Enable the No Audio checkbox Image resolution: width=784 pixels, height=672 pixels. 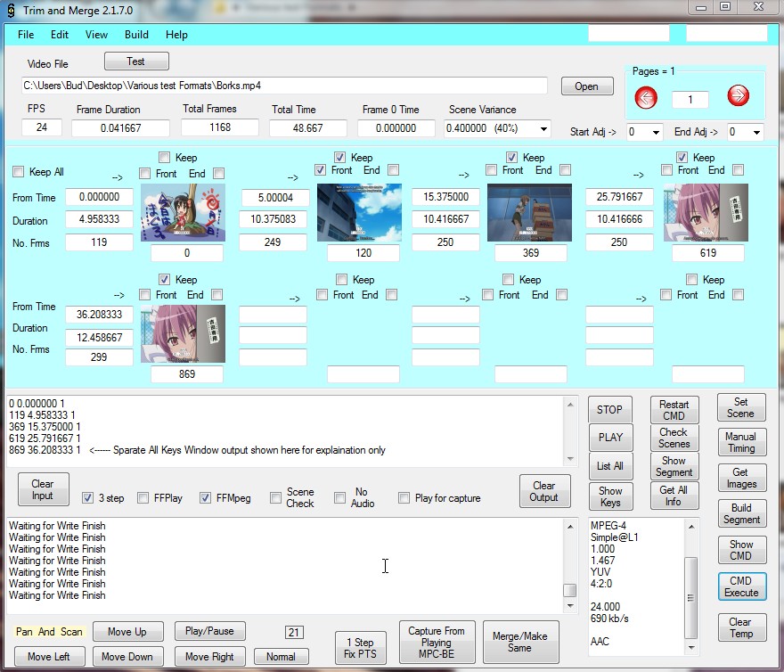(339, 498)
